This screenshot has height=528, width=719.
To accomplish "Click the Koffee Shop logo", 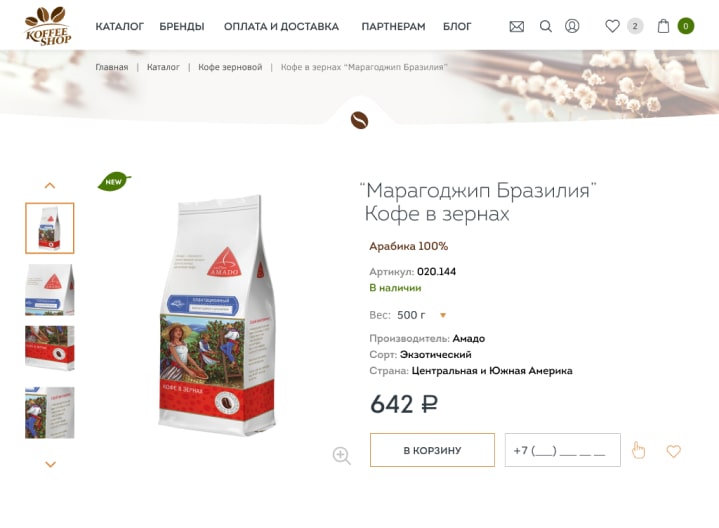I will (48, 26).
